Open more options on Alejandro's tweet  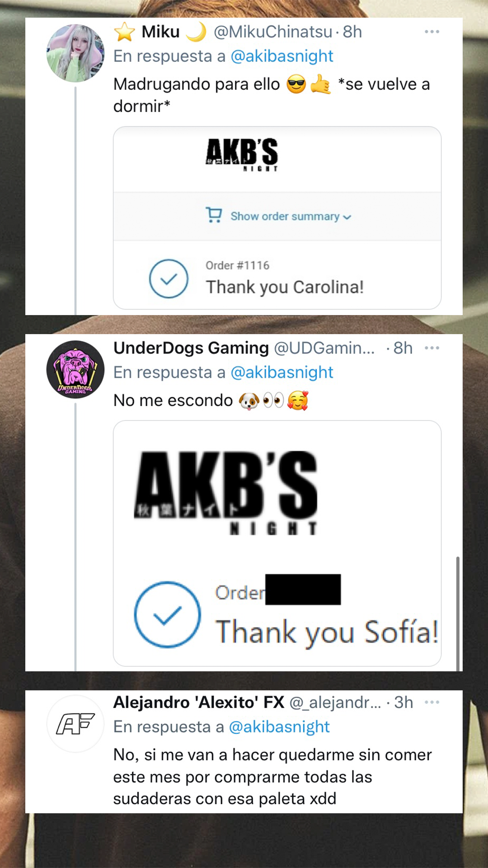[x=432, y=702]
